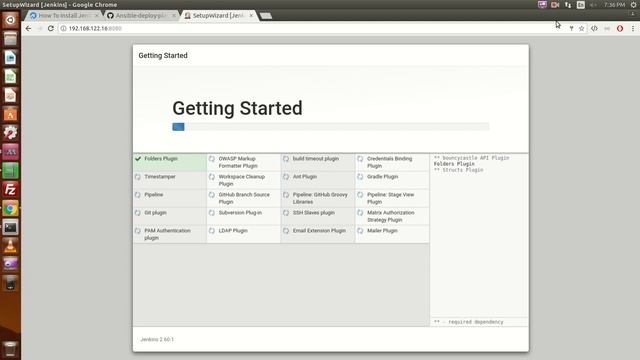Click the Chrome forward arrow

pos(40,29)
